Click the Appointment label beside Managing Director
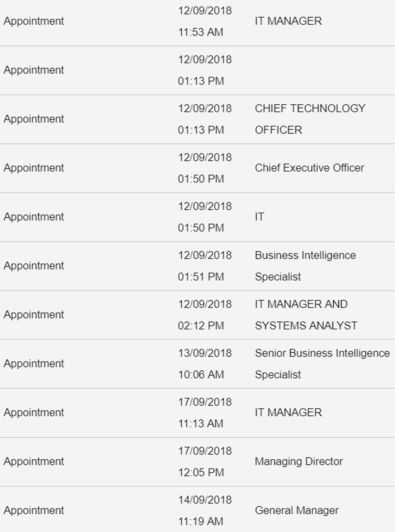The width and height of the screenshot is (395, 532). (x=34, y=462)
